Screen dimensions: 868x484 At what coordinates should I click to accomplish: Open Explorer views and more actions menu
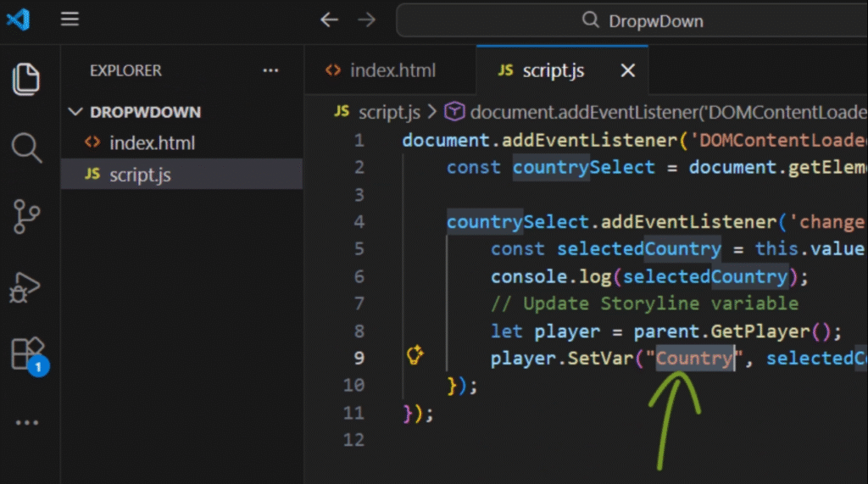click(x=270, y=71)
